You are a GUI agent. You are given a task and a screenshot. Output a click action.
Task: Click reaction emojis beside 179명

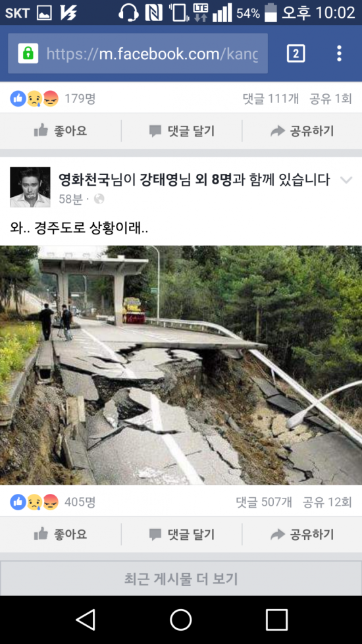34,99
